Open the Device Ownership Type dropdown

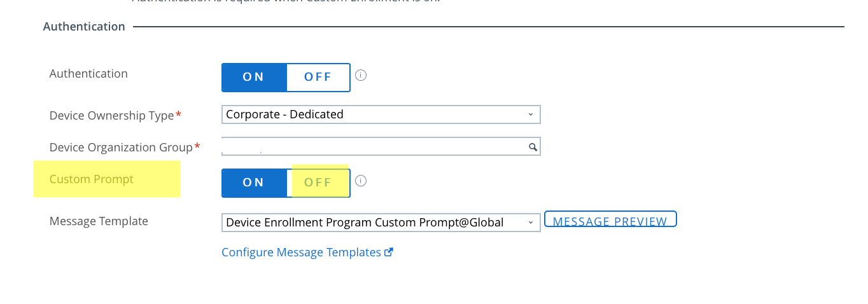pos(381,114)
